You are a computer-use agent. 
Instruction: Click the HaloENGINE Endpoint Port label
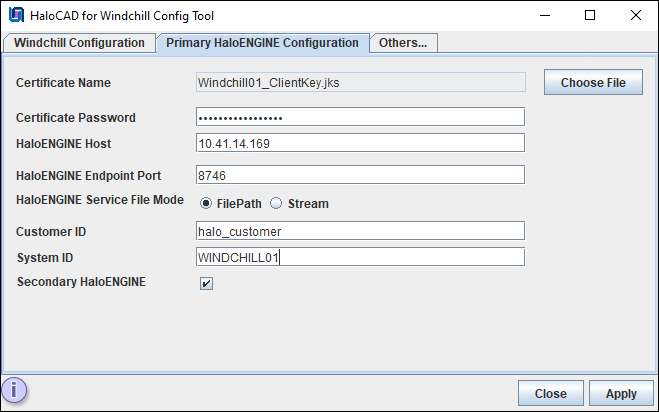[x=88, y=176]
